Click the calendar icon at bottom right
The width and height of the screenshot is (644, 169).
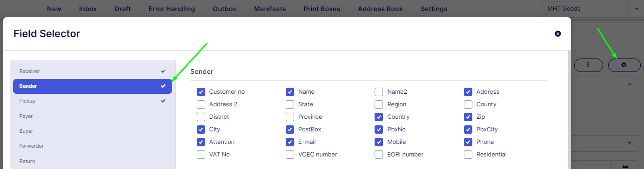pos(625,167)
